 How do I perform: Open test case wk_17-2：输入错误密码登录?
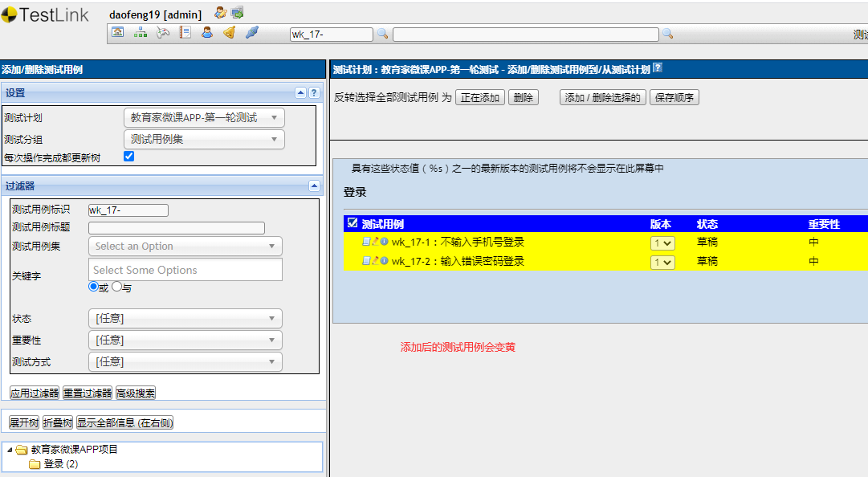458,261
